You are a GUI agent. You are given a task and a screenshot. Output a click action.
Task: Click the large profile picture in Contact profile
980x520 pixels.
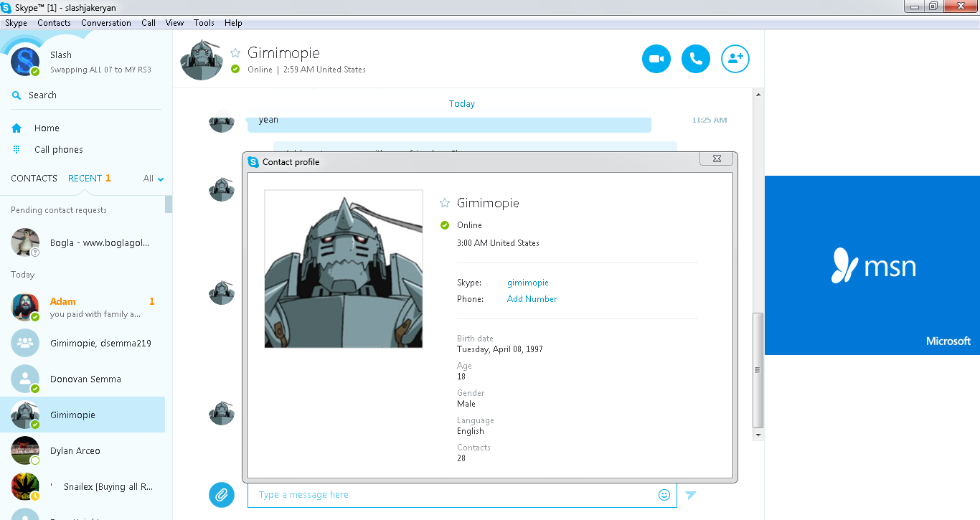click(344, 269)
